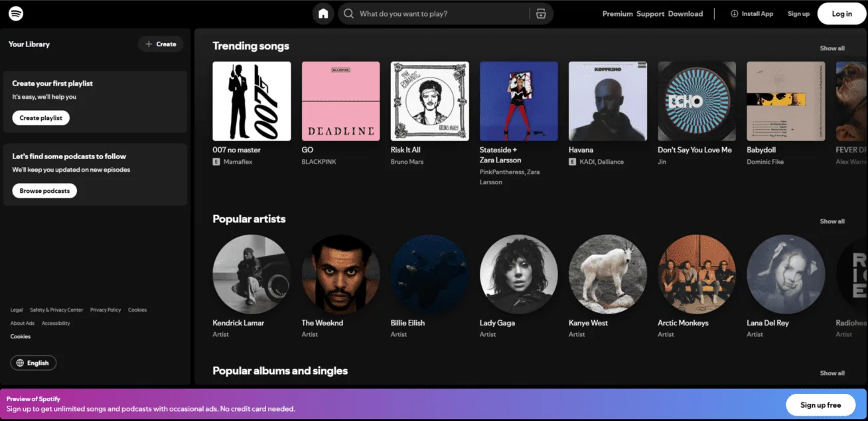The width and height of the screenshot is (868, 421).
Task: Click Install App text link
Action: point(757,13)
